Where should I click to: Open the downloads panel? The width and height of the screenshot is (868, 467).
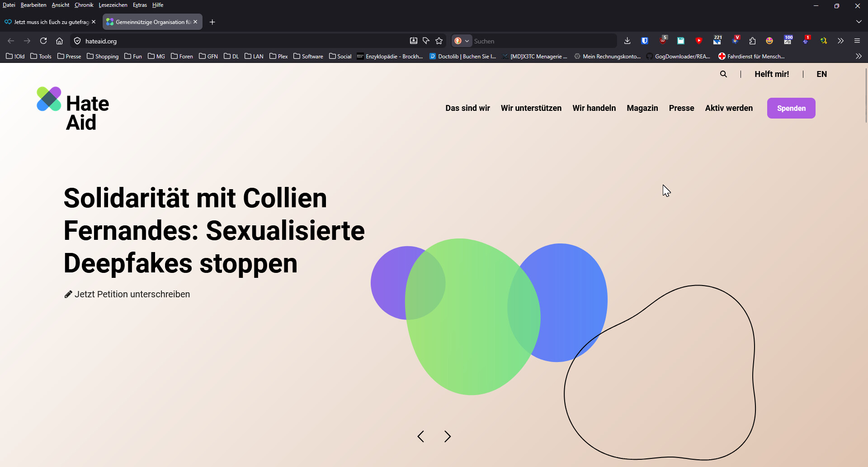pos(627,41)
